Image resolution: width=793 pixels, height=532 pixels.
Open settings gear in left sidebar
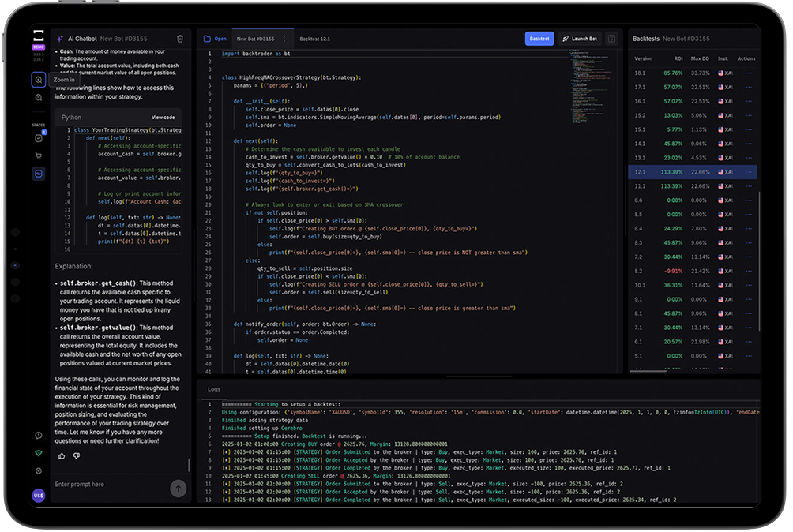(x=39, y=470)
